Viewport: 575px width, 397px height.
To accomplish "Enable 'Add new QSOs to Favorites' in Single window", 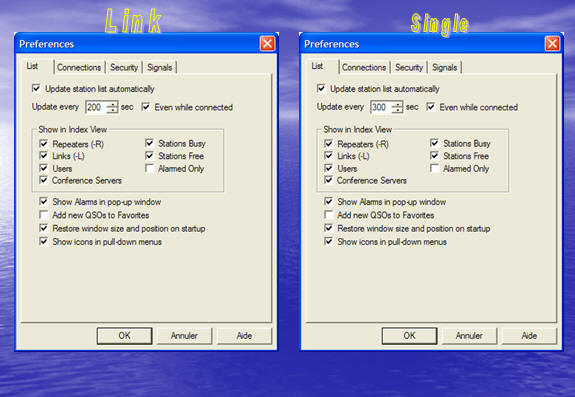I will (328, 214).
